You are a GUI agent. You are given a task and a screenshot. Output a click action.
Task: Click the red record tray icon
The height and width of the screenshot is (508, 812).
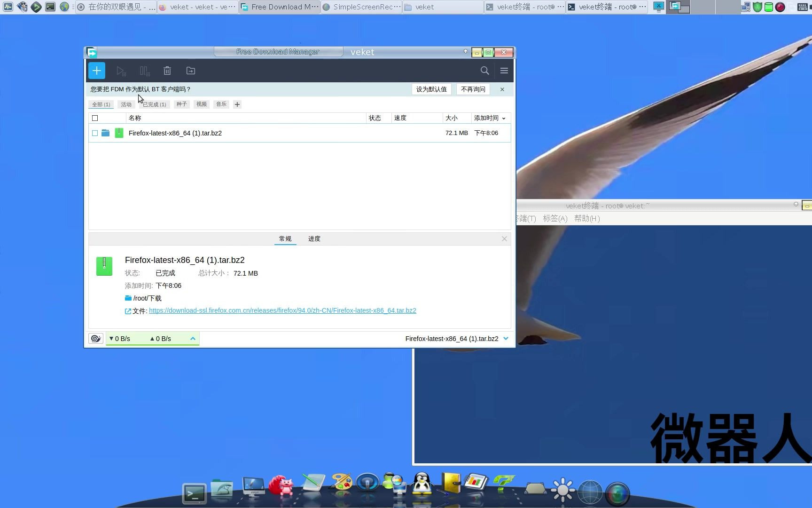tap(780, 7)
